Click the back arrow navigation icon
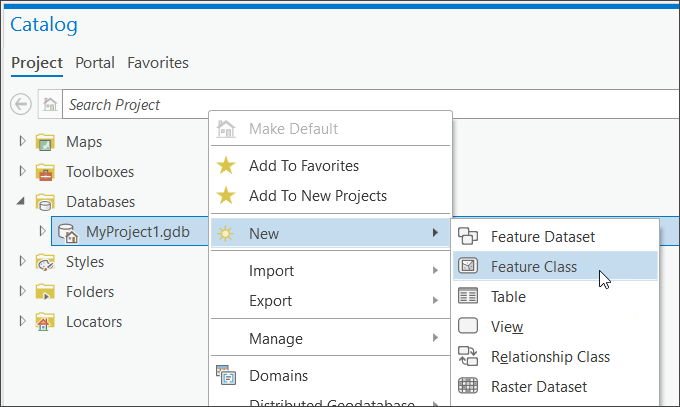Image resolution: width=680 pixels, height=407 pixels. [20, 104]
